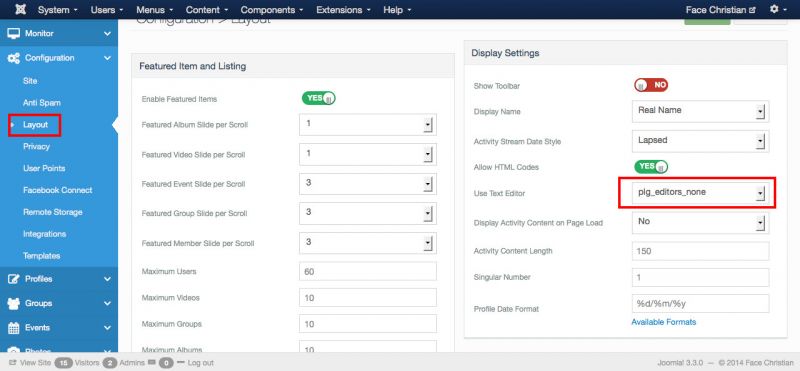Click the View Site icon
This screenshot has width=800, height=371.
12,363
